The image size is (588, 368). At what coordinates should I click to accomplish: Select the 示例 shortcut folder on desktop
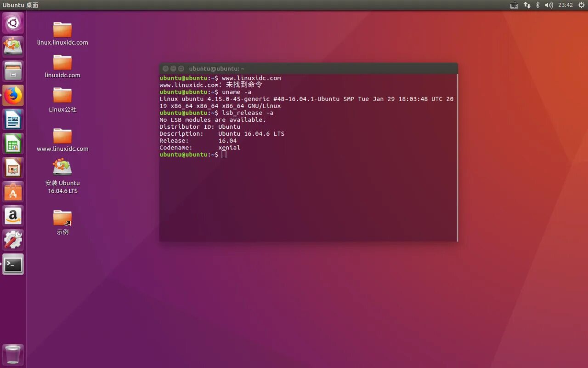pos(62,223)
